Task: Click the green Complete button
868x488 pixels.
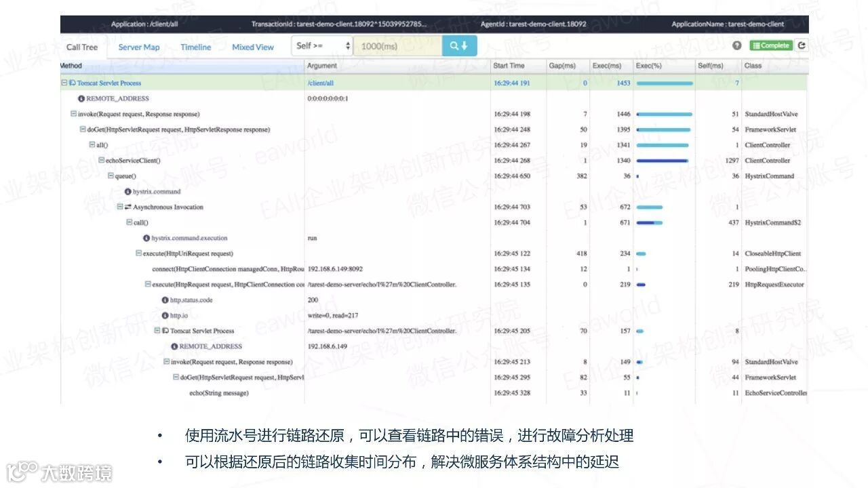Action: [770, 45]
